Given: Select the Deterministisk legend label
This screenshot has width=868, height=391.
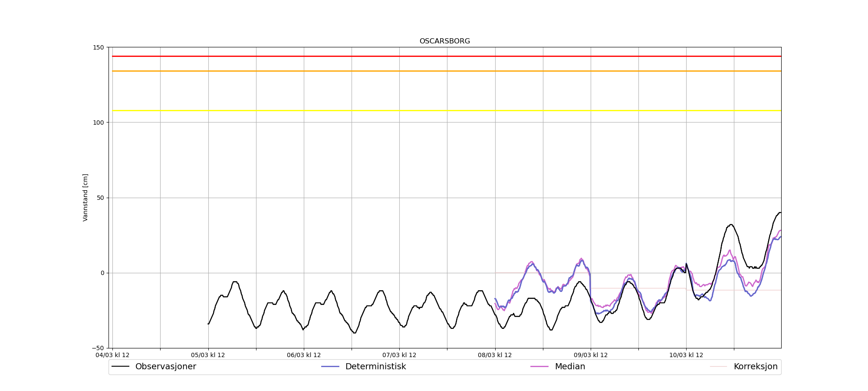Looking at the screenshot, I should point(375,367).
